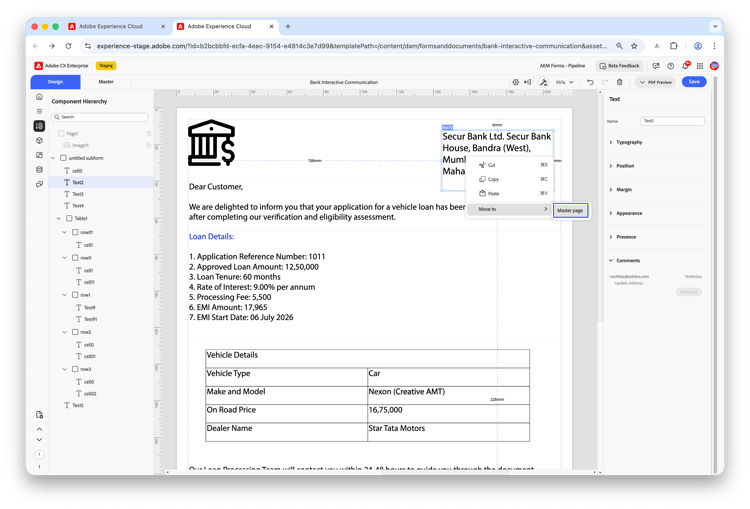Image resolution: width=750 pixels, height=509 pixels.
Task: Click the page settings document icon in left rail
Action: 39,415
